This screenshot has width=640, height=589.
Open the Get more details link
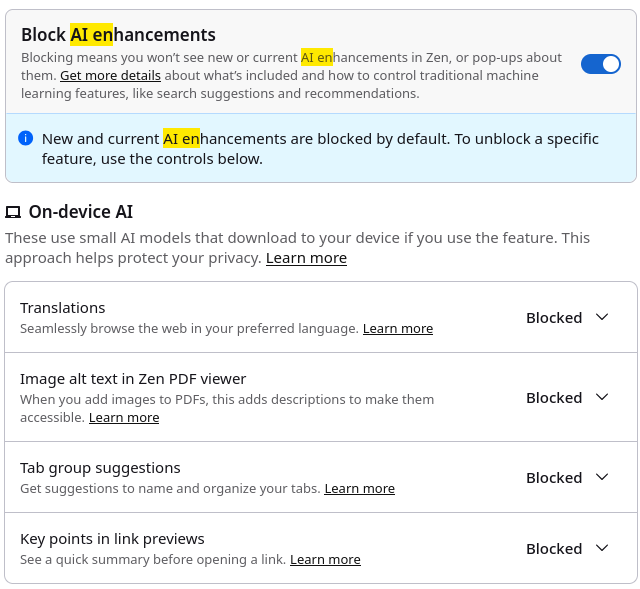click(110, 76)
